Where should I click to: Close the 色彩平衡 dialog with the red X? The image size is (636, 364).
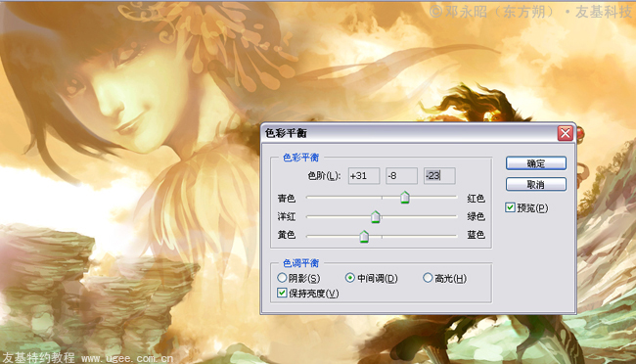click(x=566, y=133)
